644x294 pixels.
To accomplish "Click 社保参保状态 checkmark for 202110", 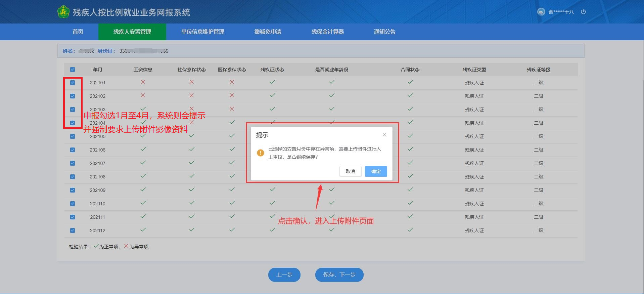I will click(192, 203).
